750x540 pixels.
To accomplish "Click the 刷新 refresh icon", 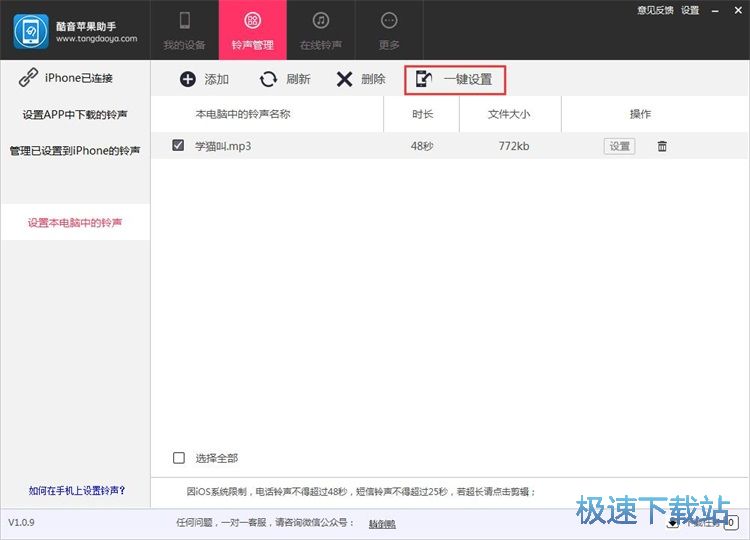I will coord(268,79).
